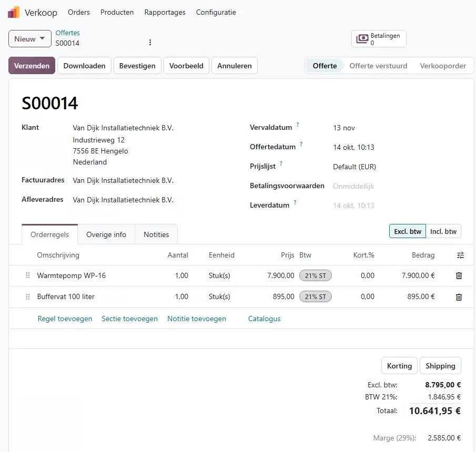Open the vertical three-dot actions menu
The width and height of the screenshot is (476, 452).
[150, 43]
